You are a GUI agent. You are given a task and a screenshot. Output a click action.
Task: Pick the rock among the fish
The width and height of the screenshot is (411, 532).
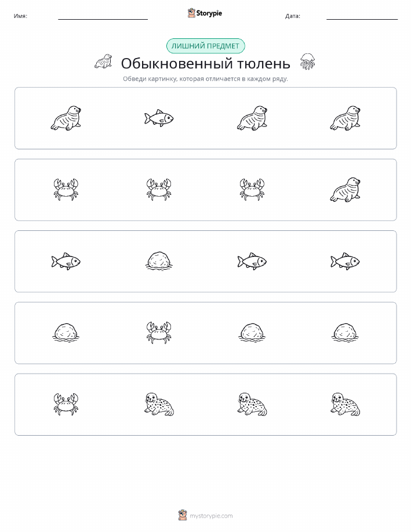click(159, 261)
